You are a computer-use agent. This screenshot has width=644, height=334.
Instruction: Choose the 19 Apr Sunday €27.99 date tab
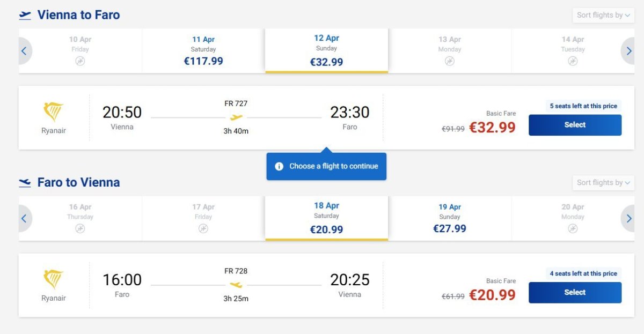pyautogui.click(x=450, y=218)
